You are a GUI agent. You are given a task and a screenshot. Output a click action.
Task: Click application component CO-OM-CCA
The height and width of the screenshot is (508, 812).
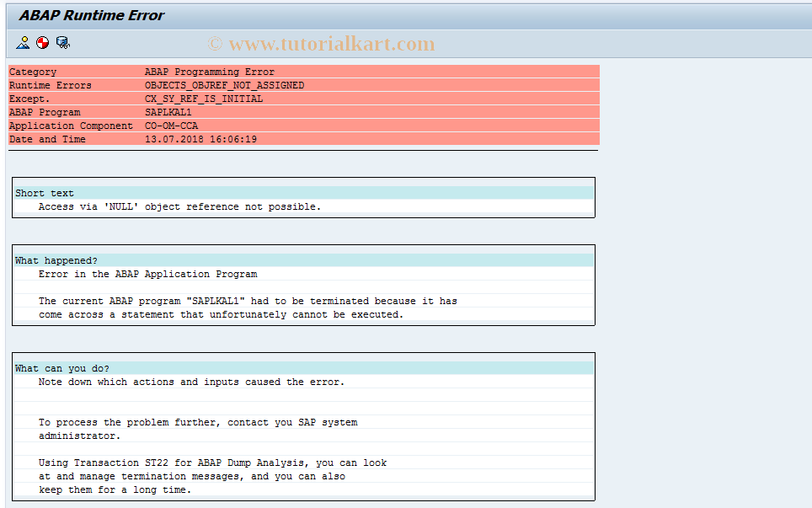[171, 126]
